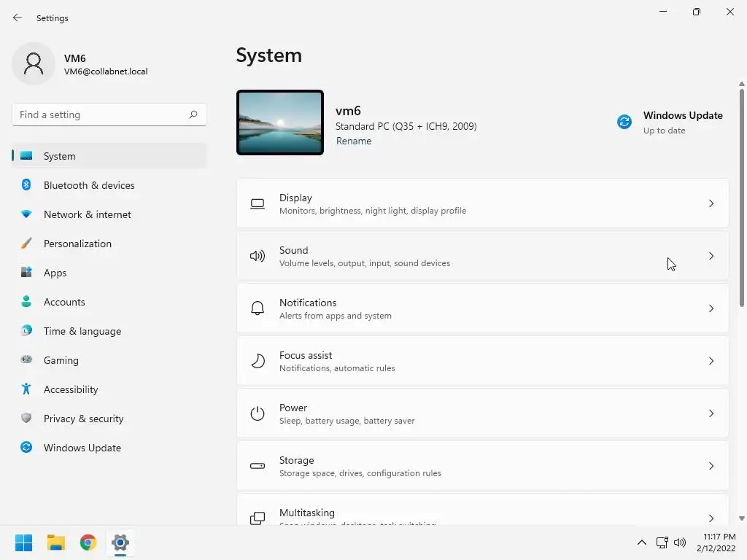This screenshot has width=747, height=560.
Task: Click the taskbar clock and date
Action: (x=717, y=542)
